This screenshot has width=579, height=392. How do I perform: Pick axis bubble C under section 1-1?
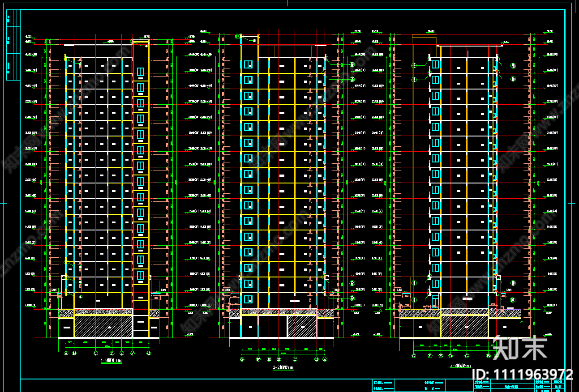(x=96, y=353)
